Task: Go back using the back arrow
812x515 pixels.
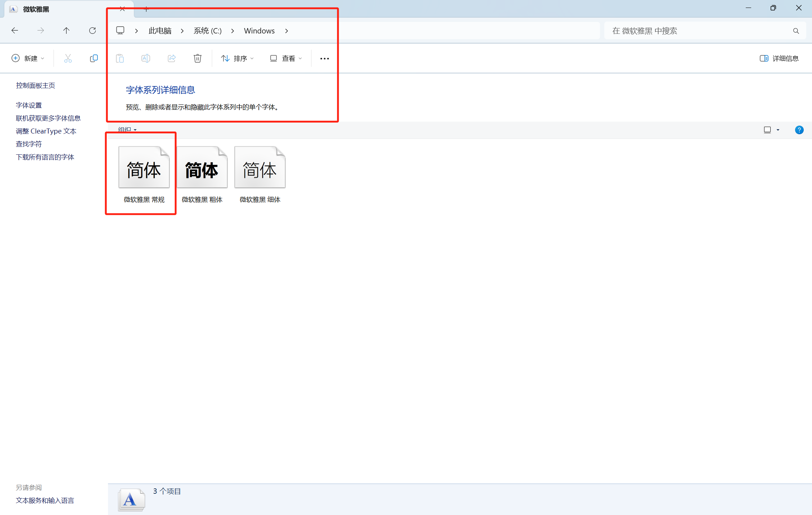Action: click(15, 31)
